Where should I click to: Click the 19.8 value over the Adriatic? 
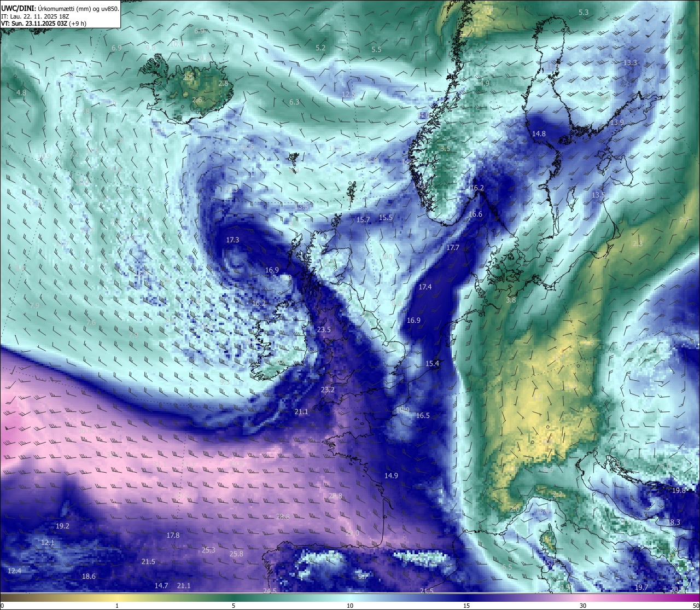click(679, 491)
